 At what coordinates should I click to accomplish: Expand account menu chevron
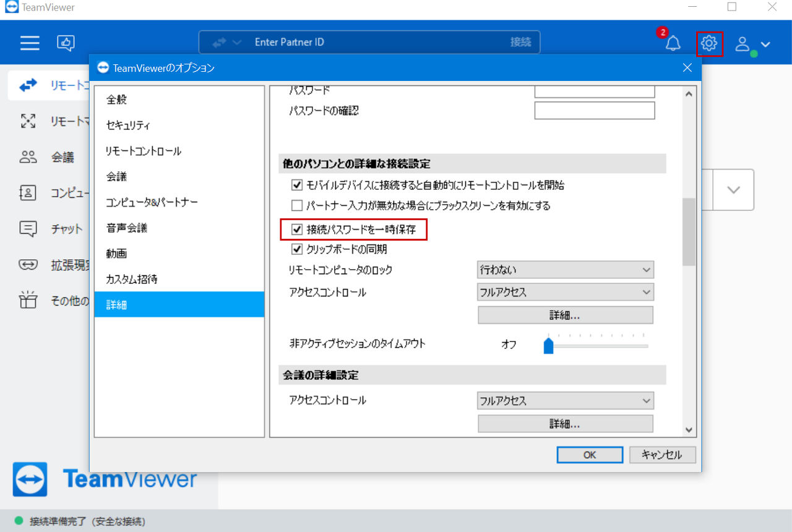pyautogui.click(x=765, y=44)
